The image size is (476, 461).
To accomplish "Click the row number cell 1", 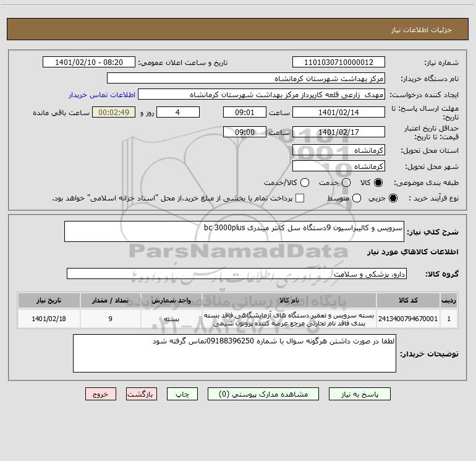I will point(449,319).
